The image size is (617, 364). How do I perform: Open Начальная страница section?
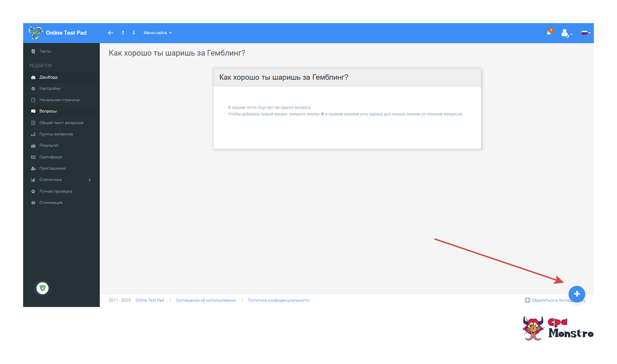pos(61,100)
